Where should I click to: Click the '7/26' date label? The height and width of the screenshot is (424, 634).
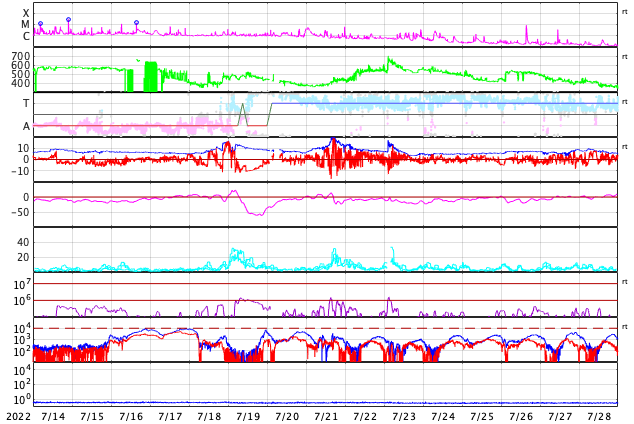pos(521,416)
